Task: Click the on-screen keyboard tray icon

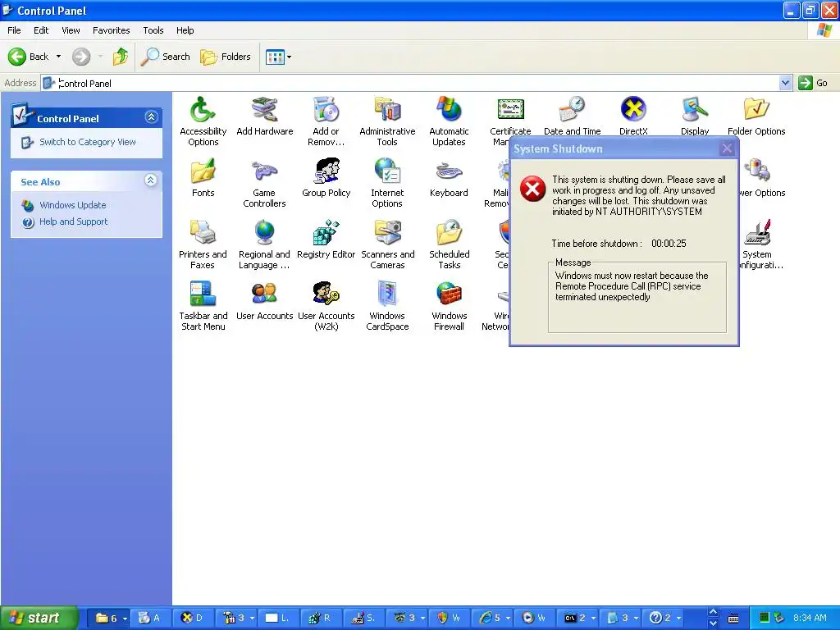Action: [733, 619]
